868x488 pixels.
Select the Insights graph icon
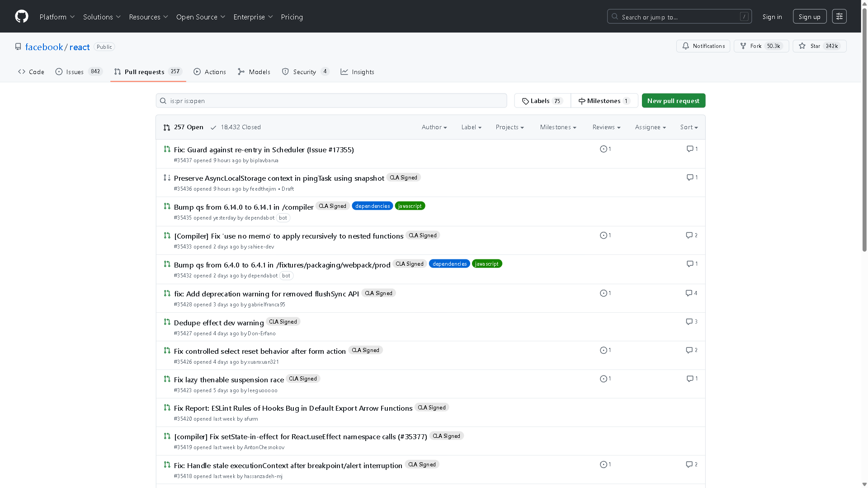point(344,71)
